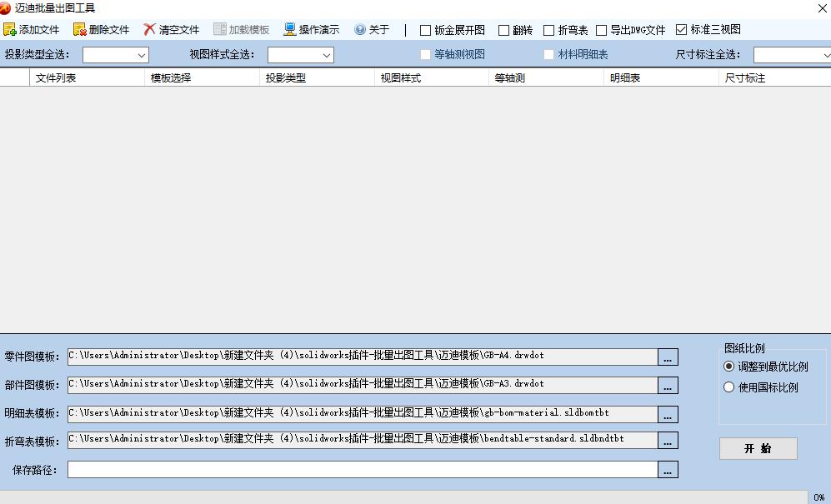831x504 pixels.
Task: Open the 操作演示 demo monitor icon
Action: click(x=289, y=30)
